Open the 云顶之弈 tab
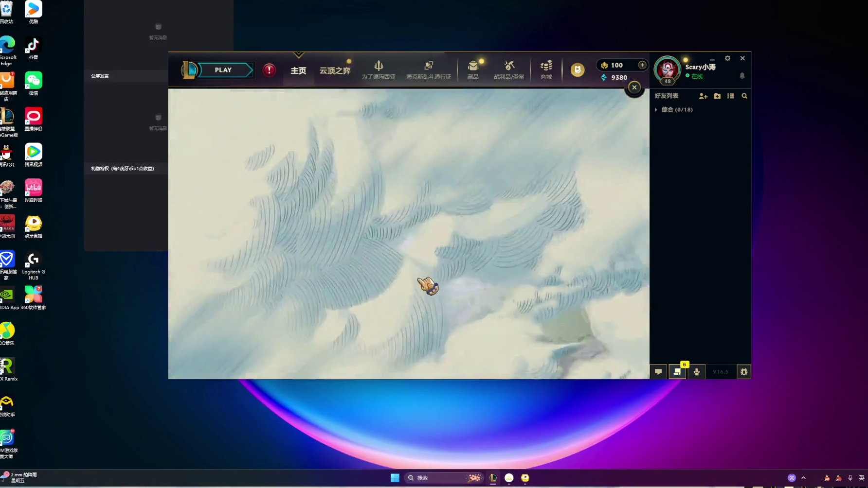Screen dimensions: 868x488 pyautogui.click(x=335, y=70)
